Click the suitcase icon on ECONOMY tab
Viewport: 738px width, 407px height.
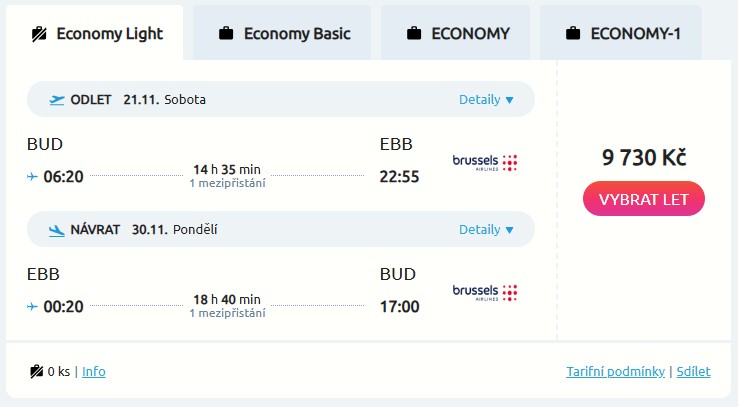414,34
